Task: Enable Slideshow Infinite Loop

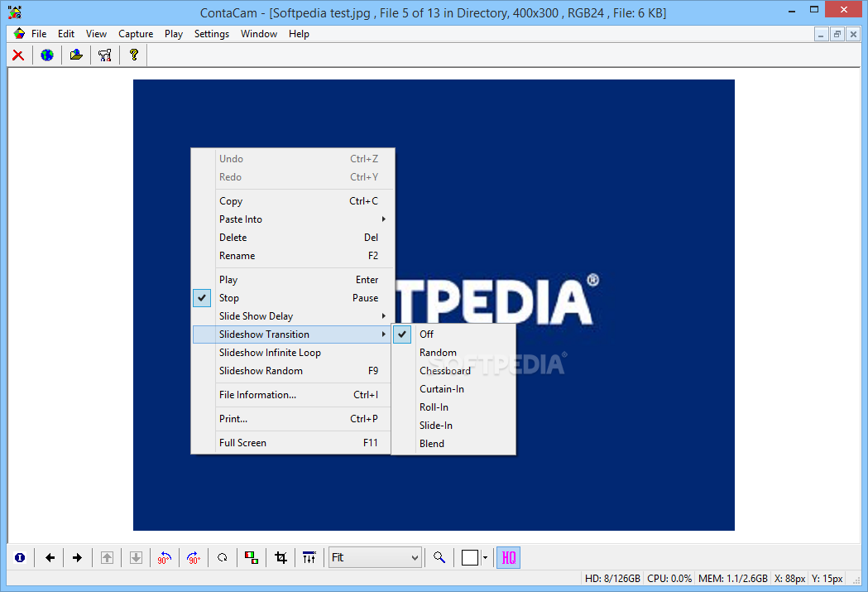Action: click(x=292, y=353)
